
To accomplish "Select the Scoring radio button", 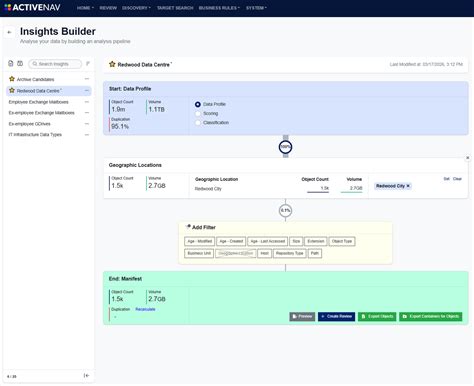I will 198,114.
